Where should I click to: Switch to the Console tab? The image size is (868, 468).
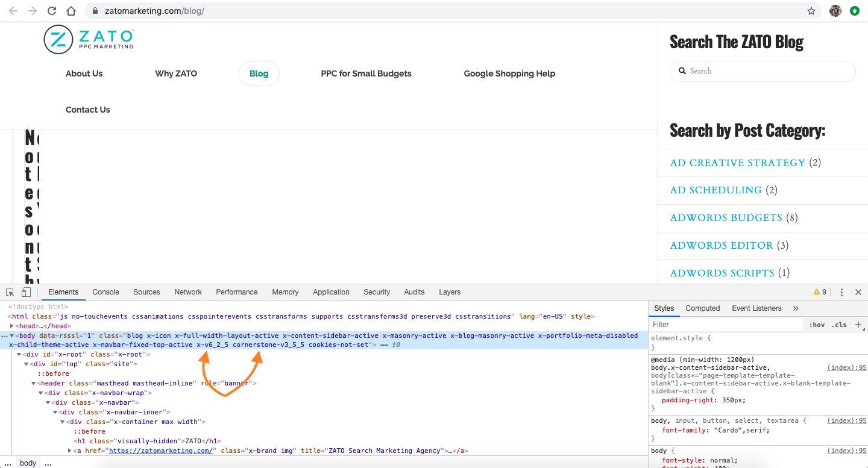106,292
